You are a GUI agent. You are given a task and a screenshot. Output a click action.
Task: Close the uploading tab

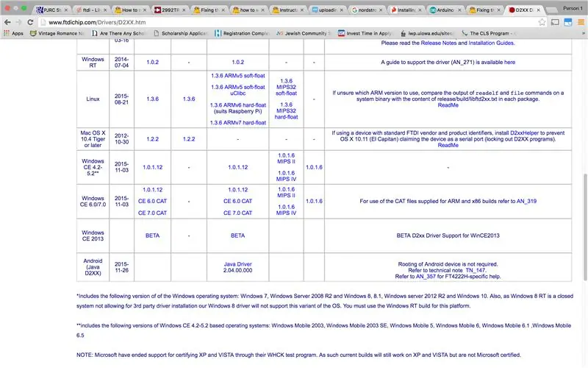point(341,10)
